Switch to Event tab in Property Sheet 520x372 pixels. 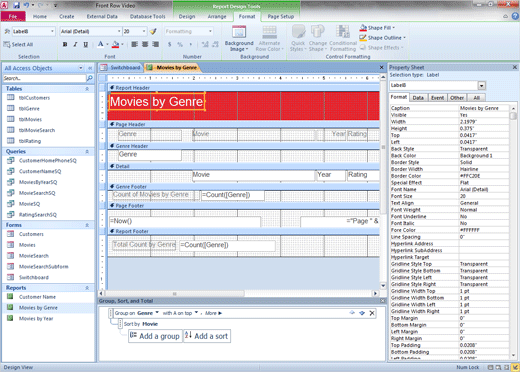point(437,98)
